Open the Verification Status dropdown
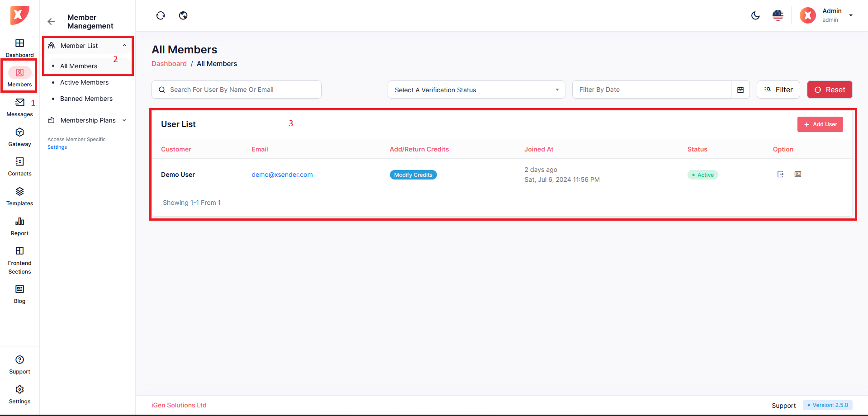Image resolution: width=868 pixels, height=416 pixels. (476, 90)
